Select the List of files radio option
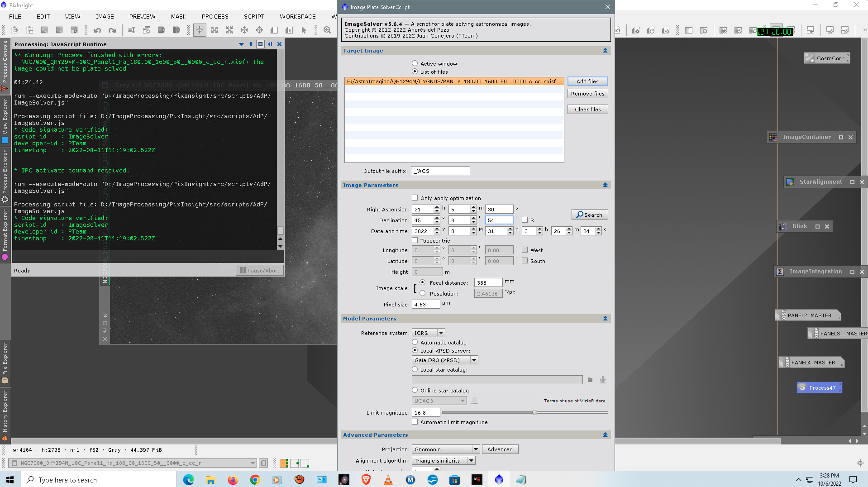The image size is (868, 487). (415, 72)
